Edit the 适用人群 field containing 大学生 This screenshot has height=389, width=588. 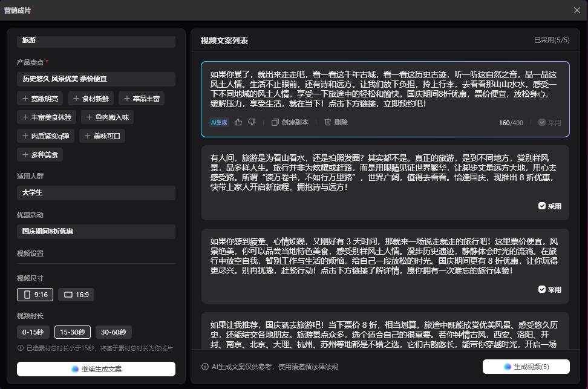pos(96,193)
